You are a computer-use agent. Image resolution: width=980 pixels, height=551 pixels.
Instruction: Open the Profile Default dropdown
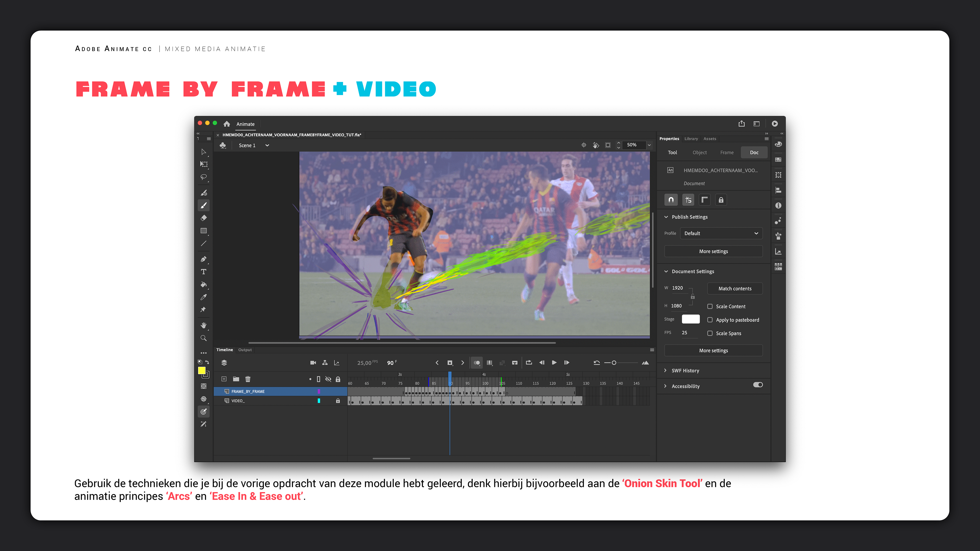click(720, 233)
